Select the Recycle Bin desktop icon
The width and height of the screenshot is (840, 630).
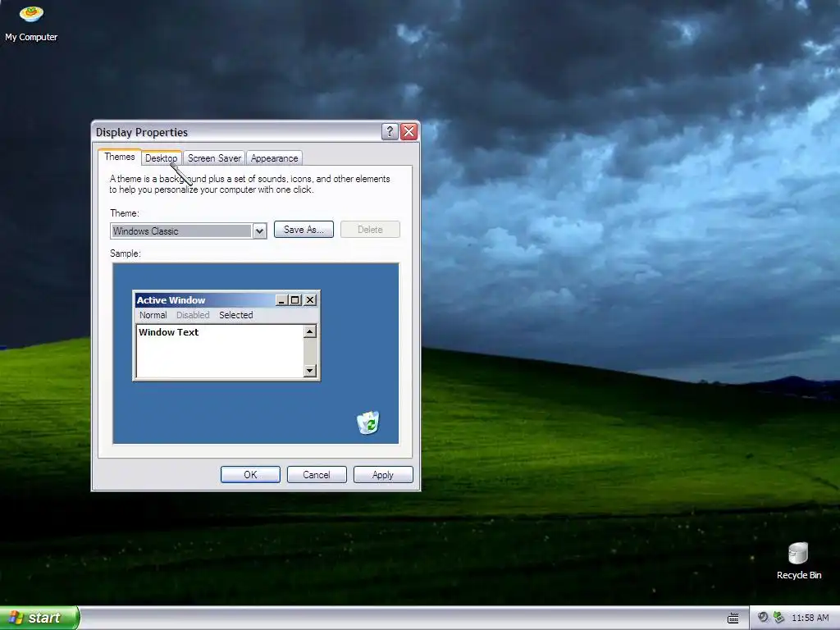click(x=799, y=561)
